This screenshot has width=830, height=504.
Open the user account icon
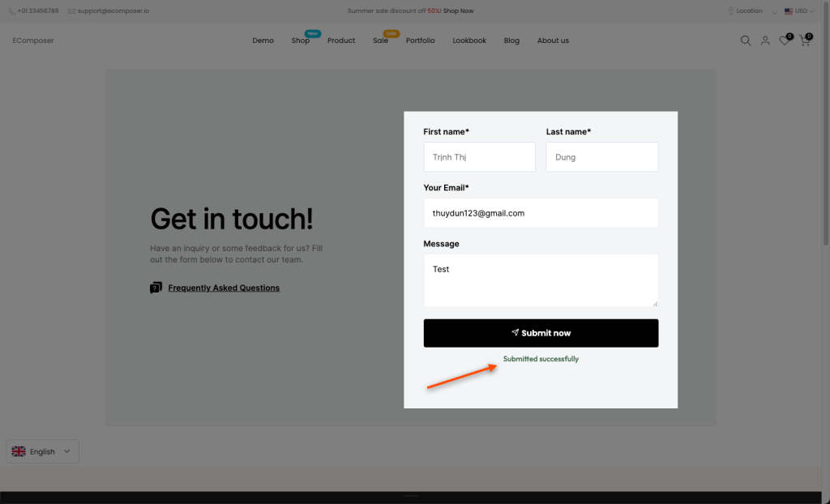click(x=765, y=41)
